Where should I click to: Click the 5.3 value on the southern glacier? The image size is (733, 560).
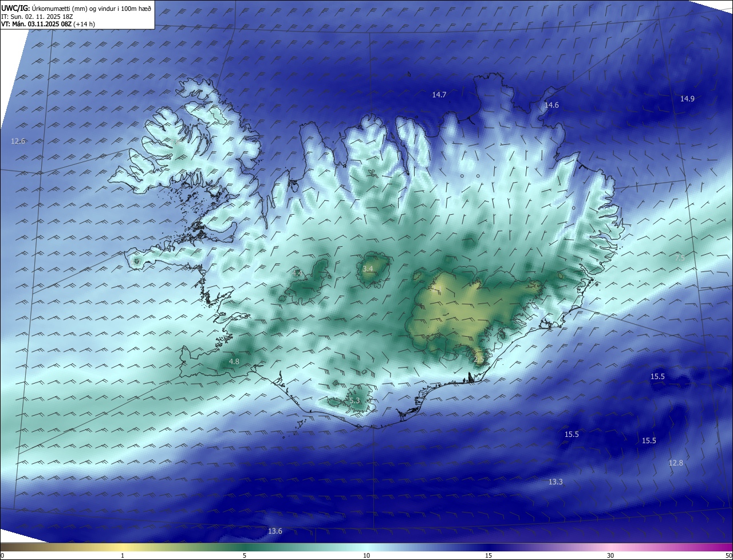pyautogui.click(x=354, y=401)
